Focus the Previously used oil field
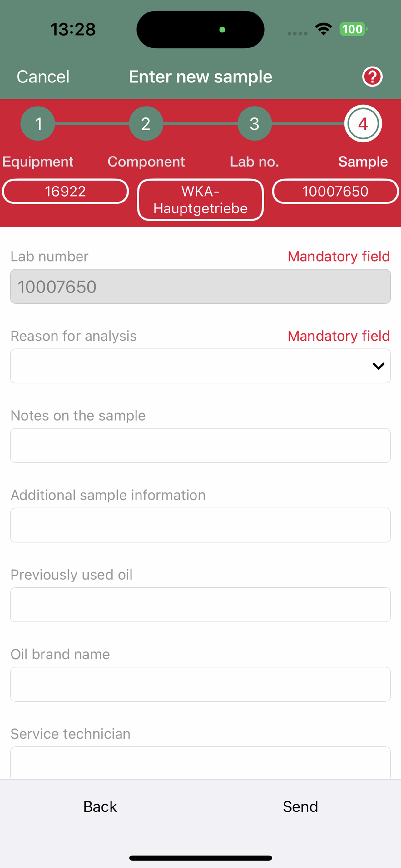401x868 pixels. point(200,605)
